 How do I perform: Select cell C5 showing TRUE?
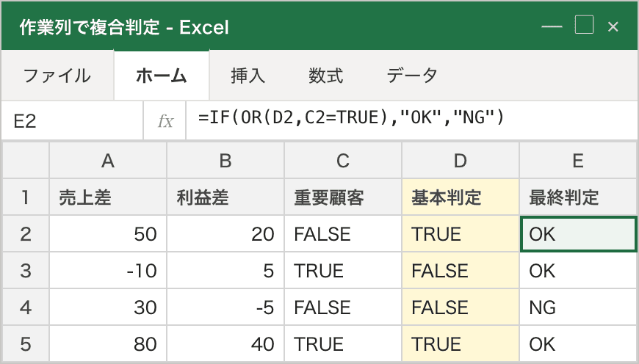pyautogui.click(x=343, y=343)
